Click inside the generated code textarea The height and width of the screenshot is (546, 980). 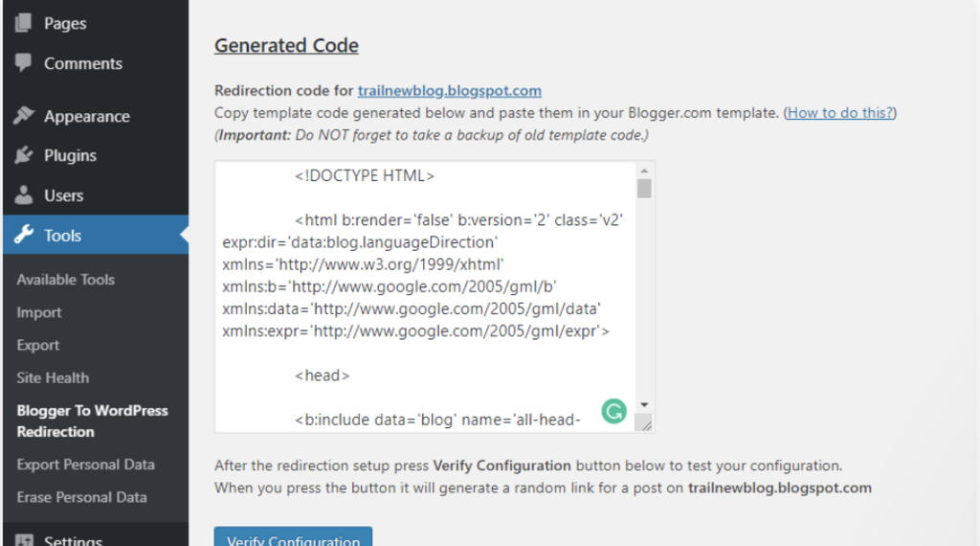click(x=421, y=287)
